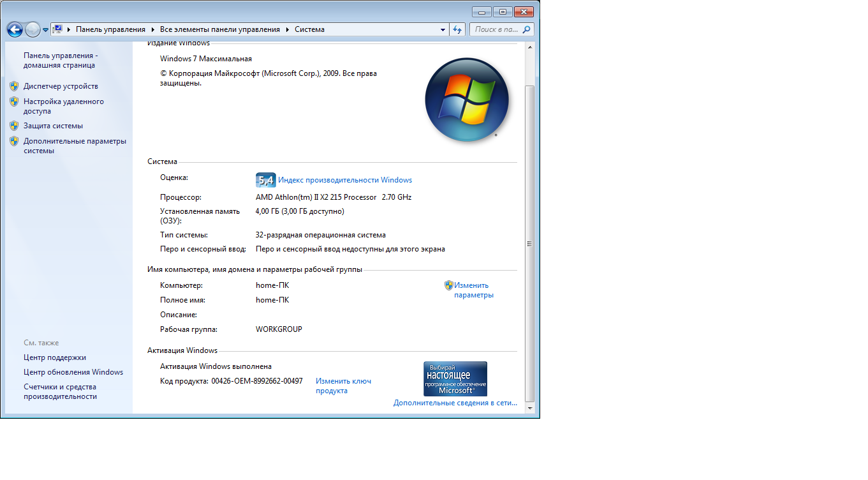This screenshot has height=480, width=868.
Task: Expand the address bar history dropdown
Action: pos(443,29)
